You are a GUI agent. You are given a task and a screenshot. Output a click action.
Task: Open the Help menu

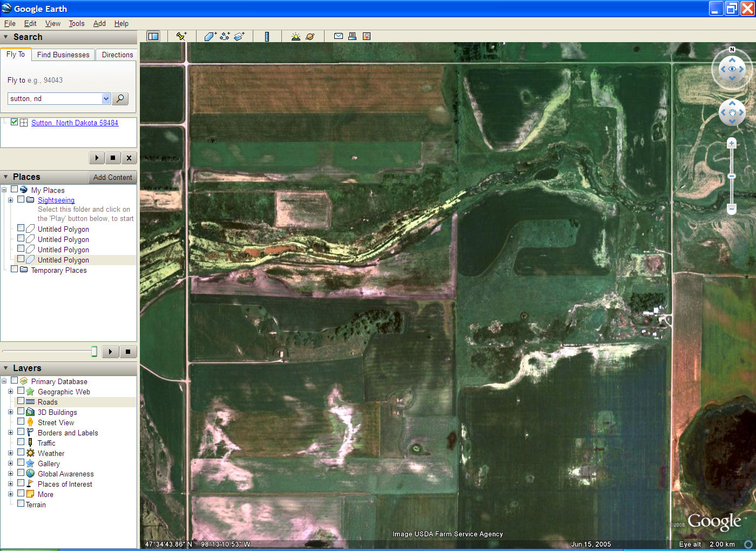click(x=122, y=23)
